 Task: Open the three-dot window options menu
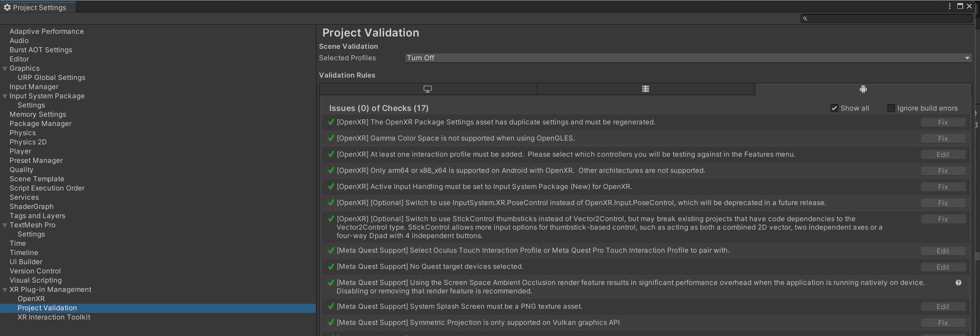coord(950,6)
